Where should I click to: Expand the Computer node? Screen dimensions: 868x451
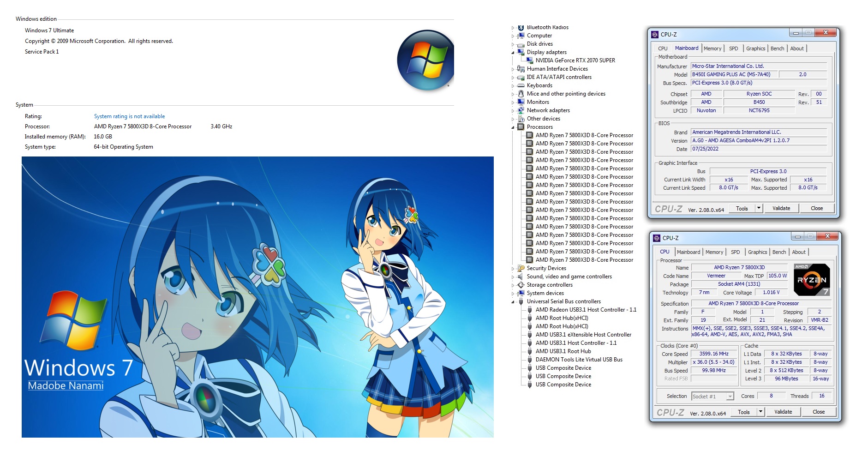513,36
